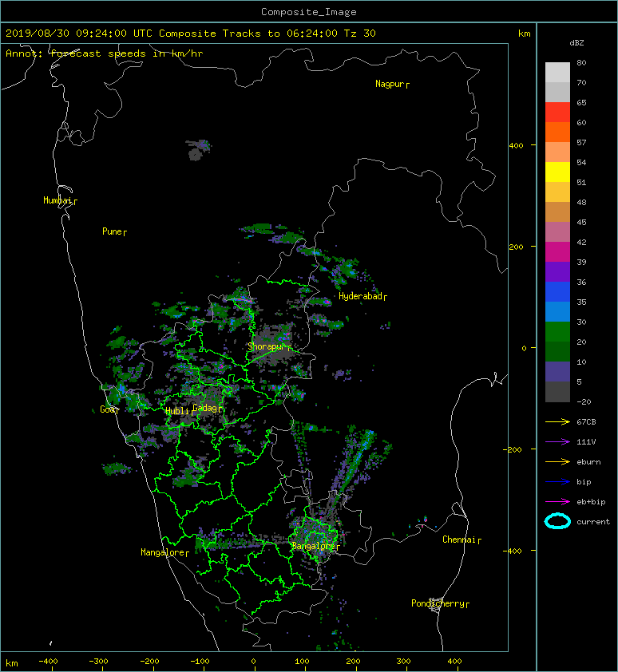
Task: Click the Chennai location marker symbol
Action: click(480, 541)
